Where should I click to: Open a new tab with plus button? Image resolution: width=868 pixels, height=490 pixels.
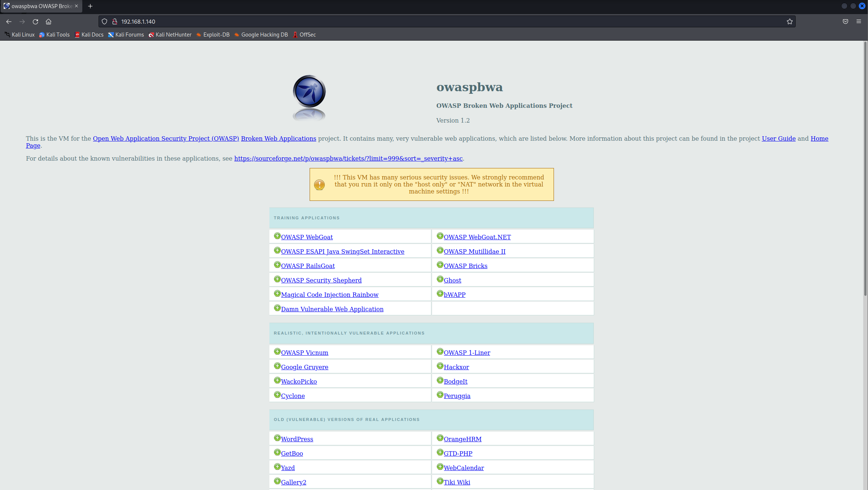pos(90,6)
